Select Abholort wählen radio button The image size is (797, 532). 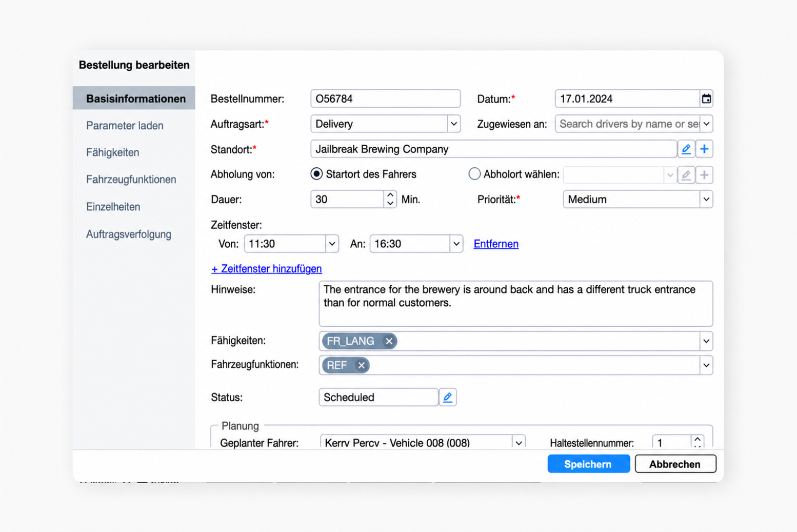(x=474, y=174)
